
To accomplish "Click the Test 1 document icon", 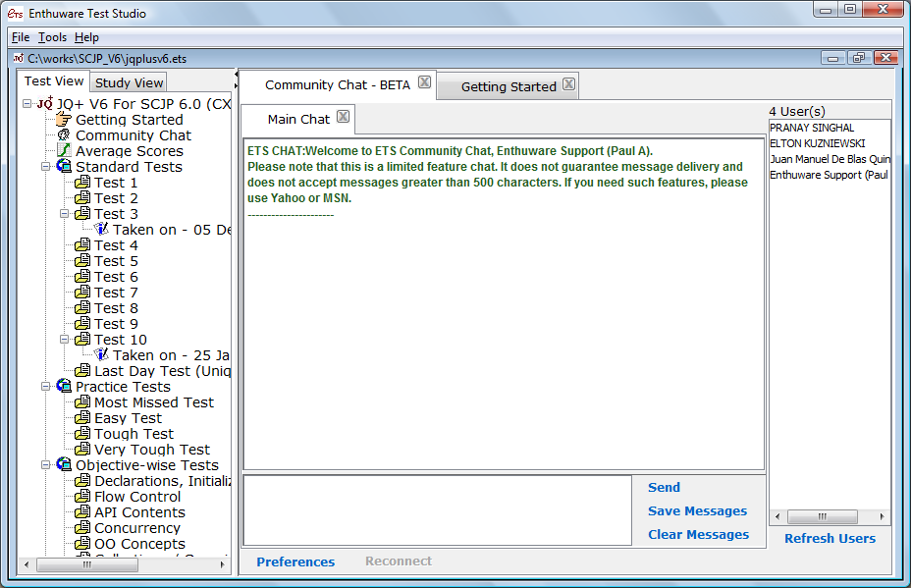I will coord(82,183).
